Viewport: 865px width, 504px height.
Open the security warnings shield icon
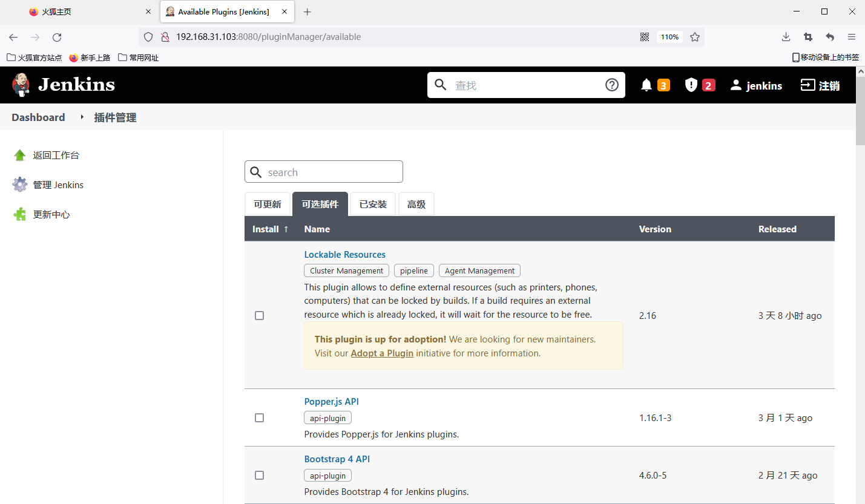[691, 85]
